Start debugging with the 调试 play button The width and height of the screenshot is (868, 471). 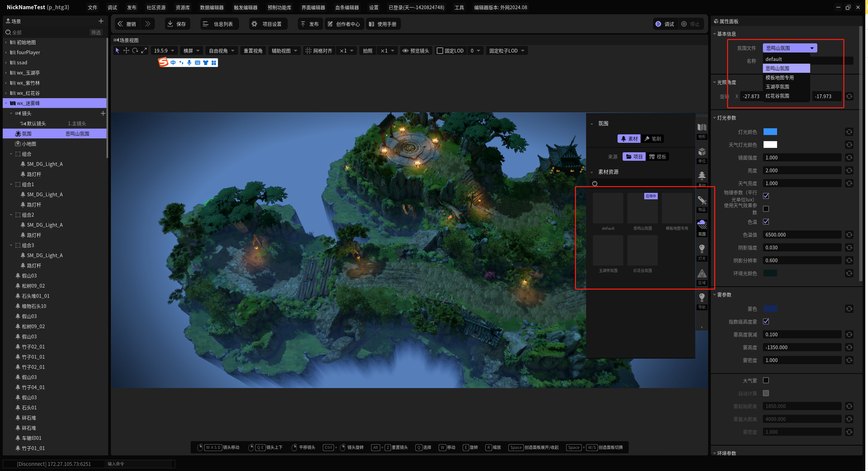[x=664, y=24]
